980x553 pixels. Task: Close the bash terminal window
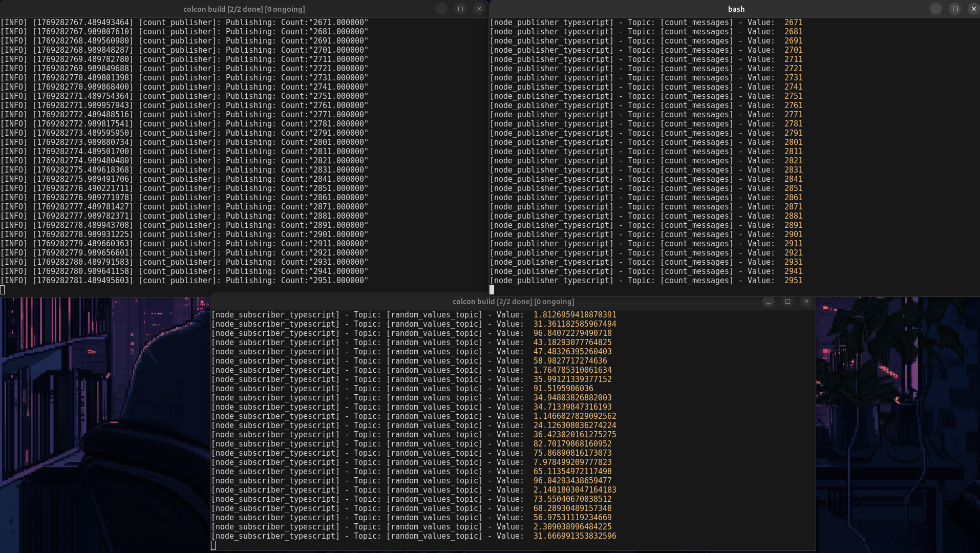click(973, 9)
